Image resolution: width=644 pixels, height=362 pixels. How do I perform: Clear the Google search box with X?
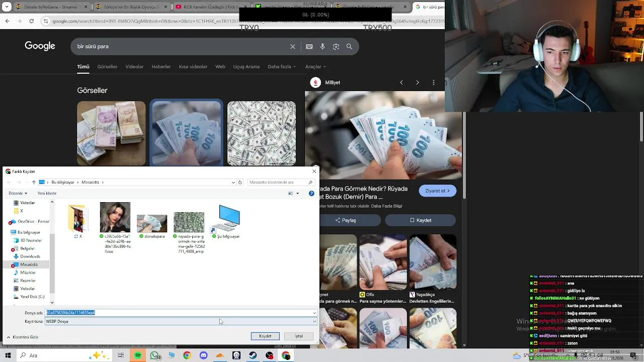pos(293,46)
